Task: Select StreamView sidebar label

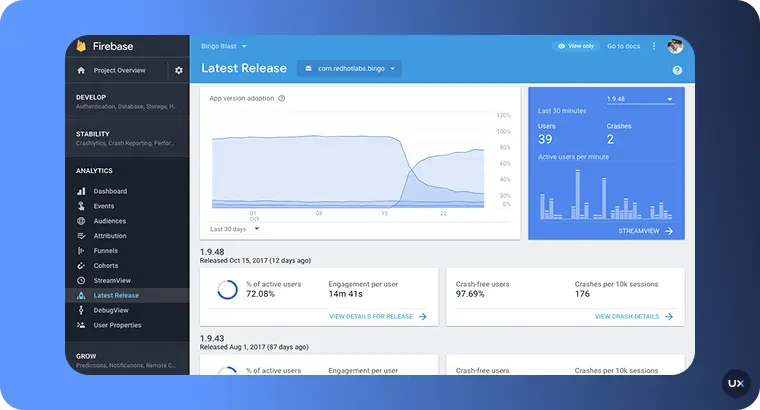Action: click(112, 281)
